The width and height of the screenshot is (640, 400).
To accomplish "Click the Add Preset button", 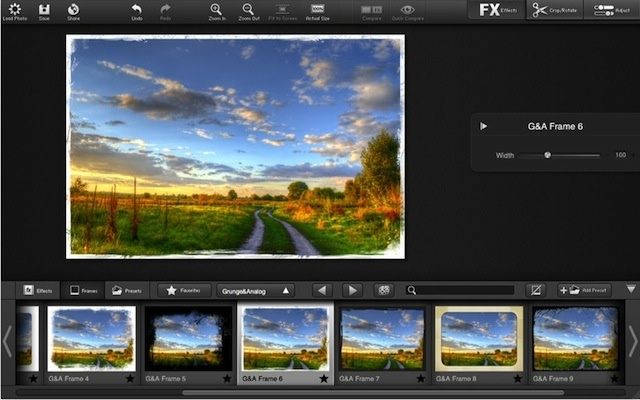I will pos(583,290).
